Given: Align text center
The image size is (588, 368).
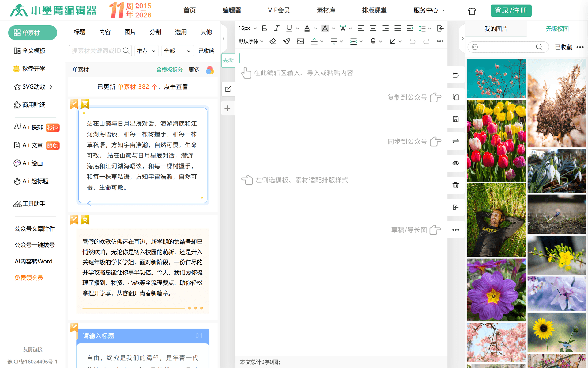Looking at the screenshot, I should [373, 29].
